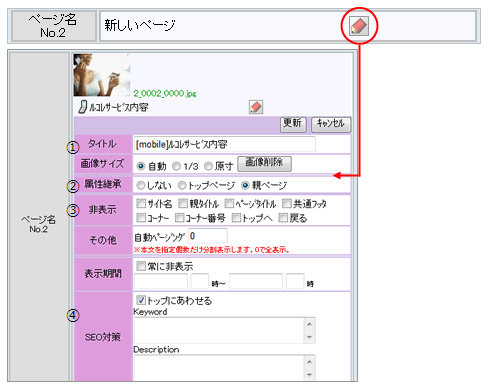
Task: Click inside the Description textarea
Action: point(219,368)
